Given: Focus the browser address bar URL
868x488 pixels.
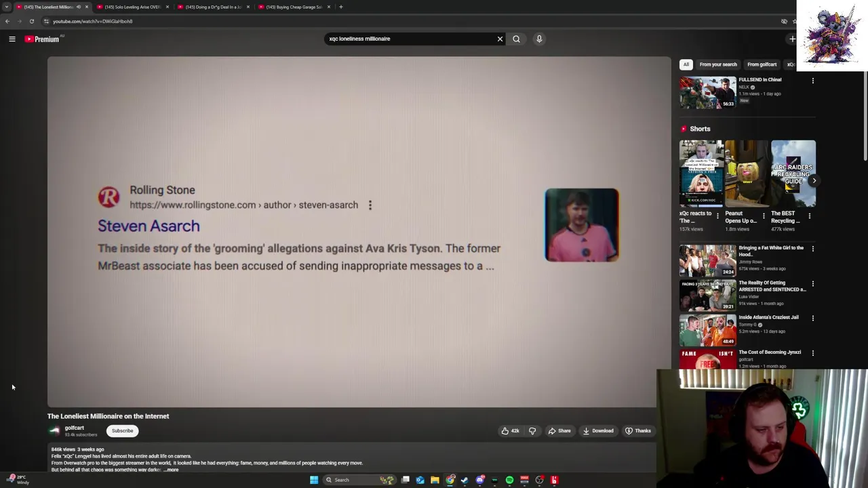Looking at the screenshot, I should click(93, 21).
